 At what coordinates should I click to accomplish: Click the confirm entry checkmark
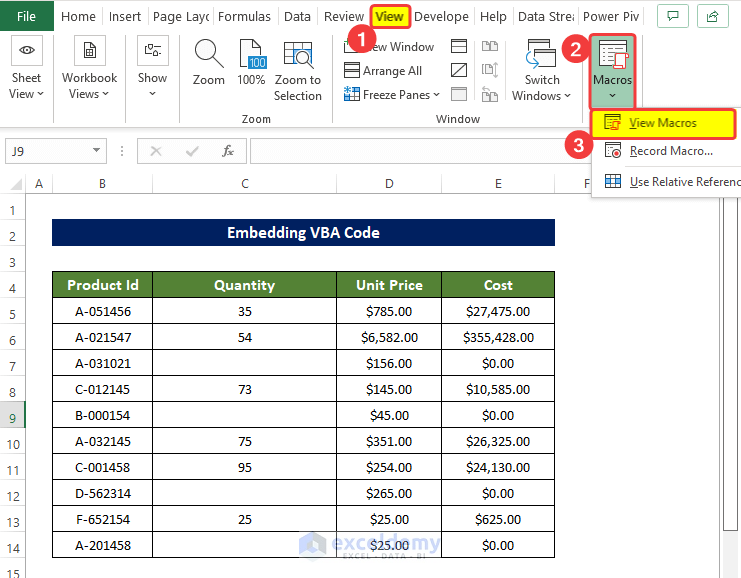point(192,151)
